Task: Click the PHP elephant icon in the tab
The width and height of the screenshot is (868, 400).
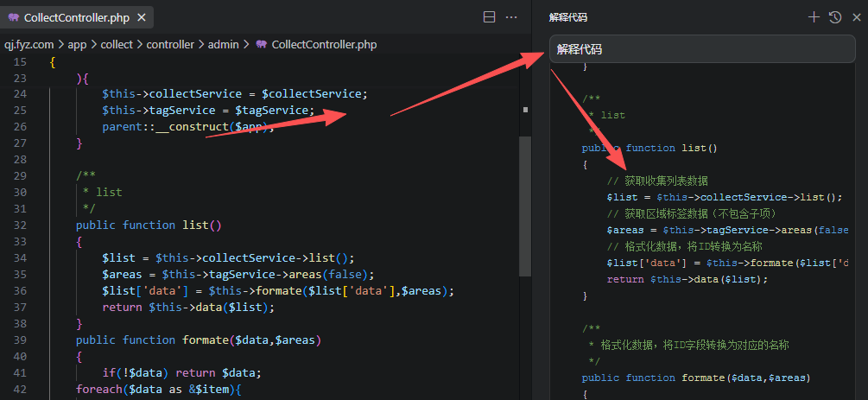Action: pyautogui.click(x=13, y=18)
